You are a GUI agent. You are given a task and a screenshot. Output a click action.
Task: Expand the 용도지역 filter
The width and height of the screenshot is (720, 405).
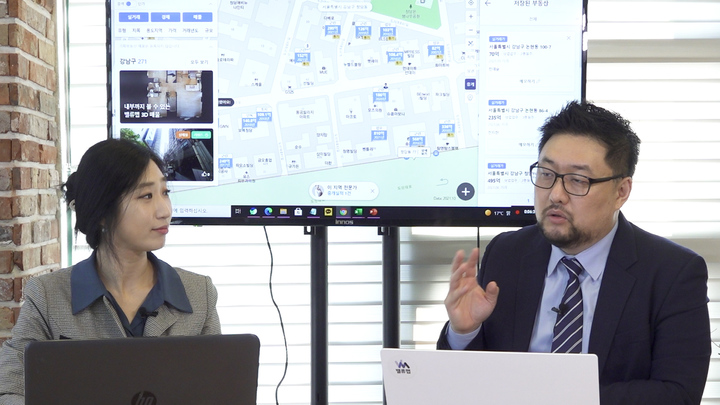[154, 30]
